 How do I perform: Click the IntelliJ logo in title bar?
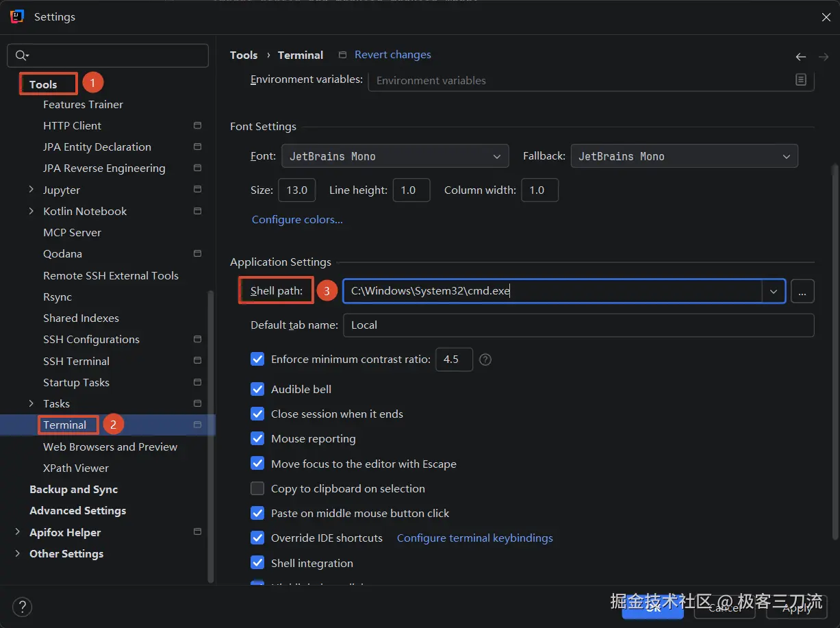(17, 16)
